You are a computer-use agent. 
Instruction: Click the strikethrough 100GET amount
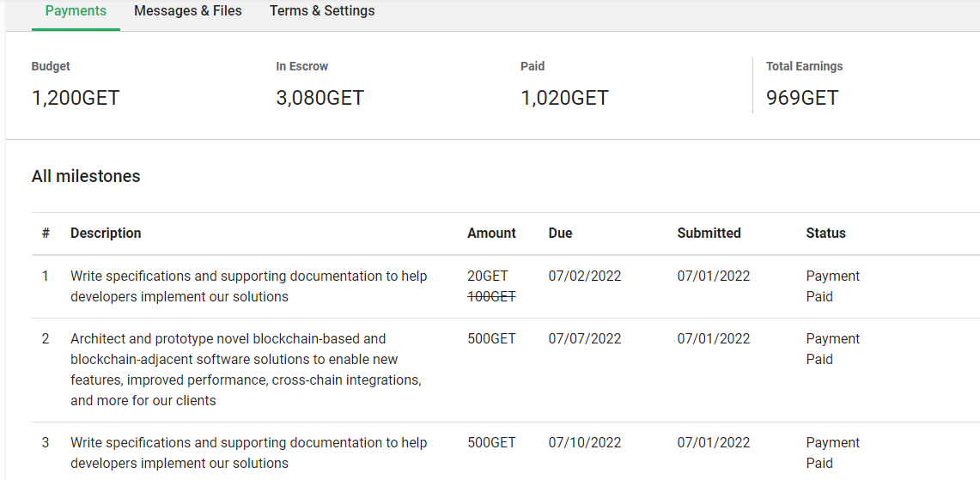pos(491,297)
